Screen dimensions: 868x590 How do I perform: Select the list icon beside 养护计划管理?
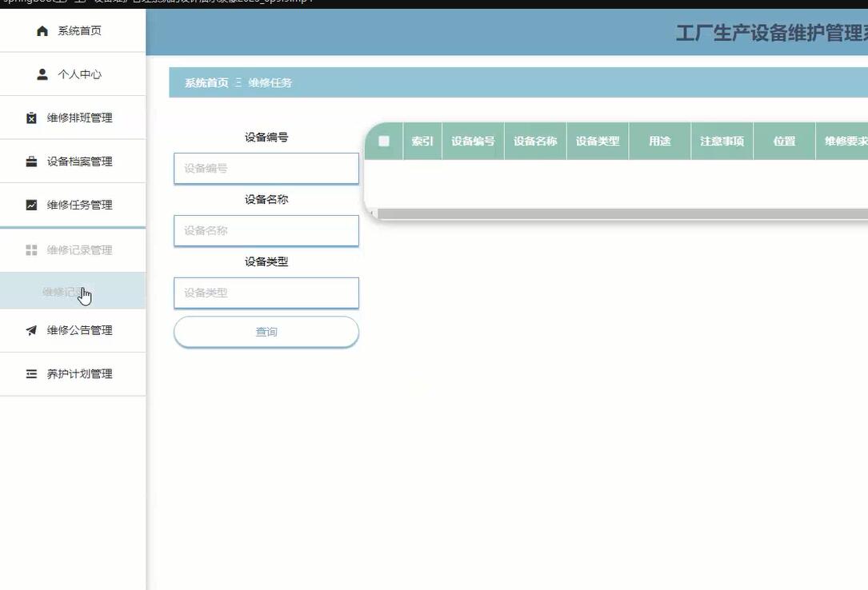[32, 373]
